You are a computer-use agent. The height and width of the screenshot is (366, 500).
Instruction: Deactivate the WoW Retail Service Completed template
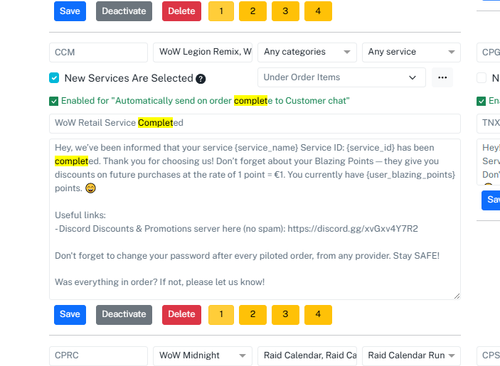click(x=124, y=315)
